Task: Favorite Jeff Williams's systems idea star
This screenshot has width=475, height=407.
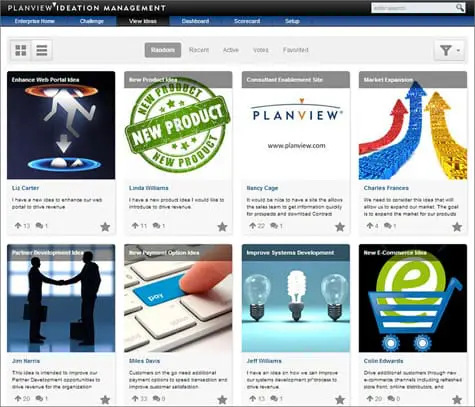Action: pyautogui.click(x=340, y=399)
